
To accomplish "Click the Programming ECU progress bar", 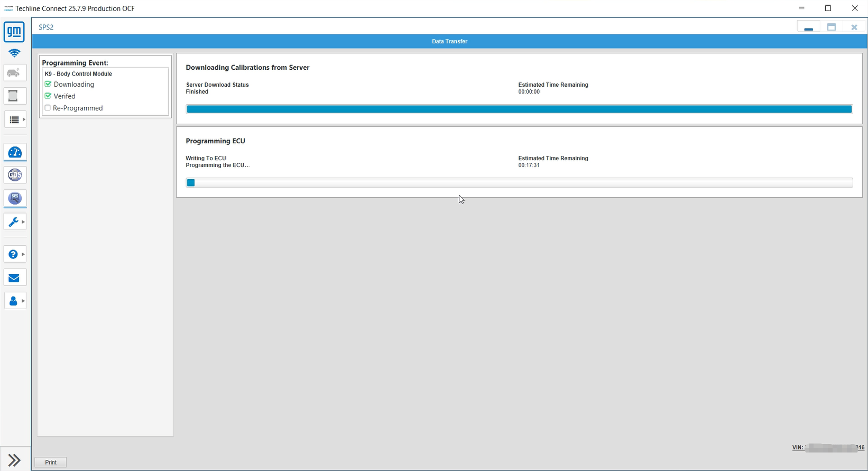I will pyautogui.click(x=519, y=183).
